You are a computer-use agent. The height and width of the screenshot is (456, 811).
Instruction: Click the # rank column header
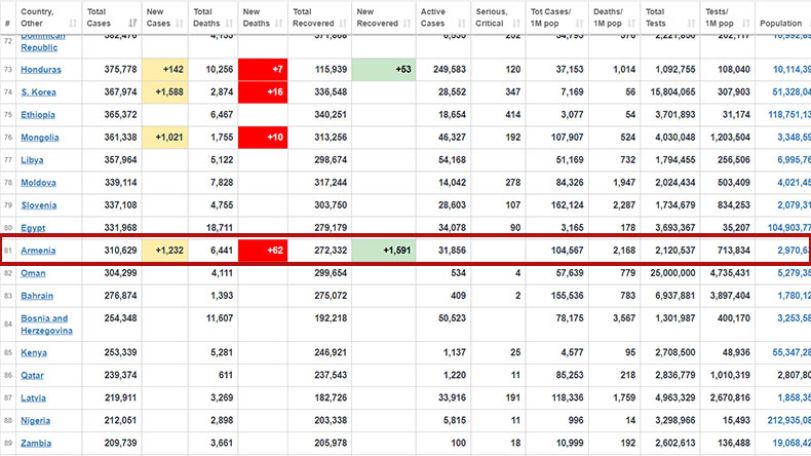7,23
